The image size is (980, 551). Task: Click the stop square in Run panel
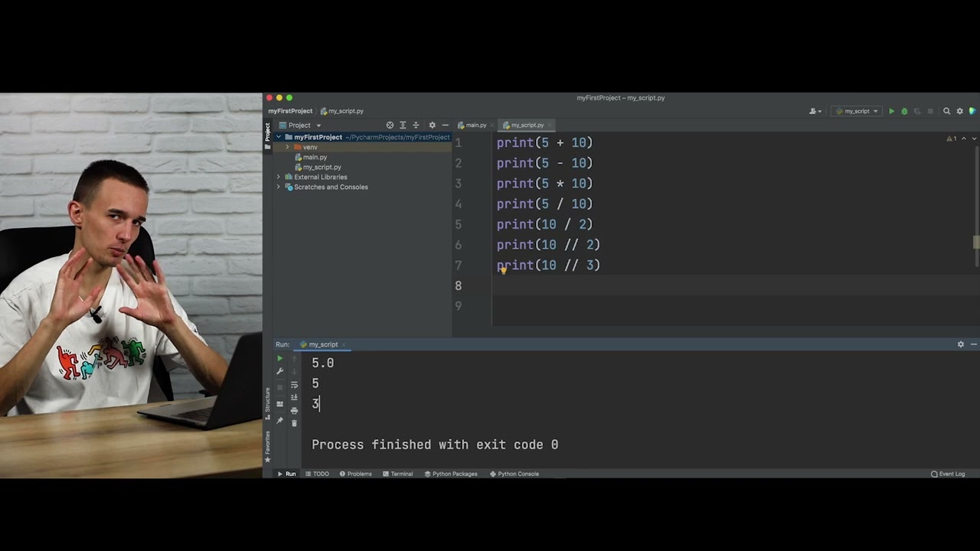(279, 387)
